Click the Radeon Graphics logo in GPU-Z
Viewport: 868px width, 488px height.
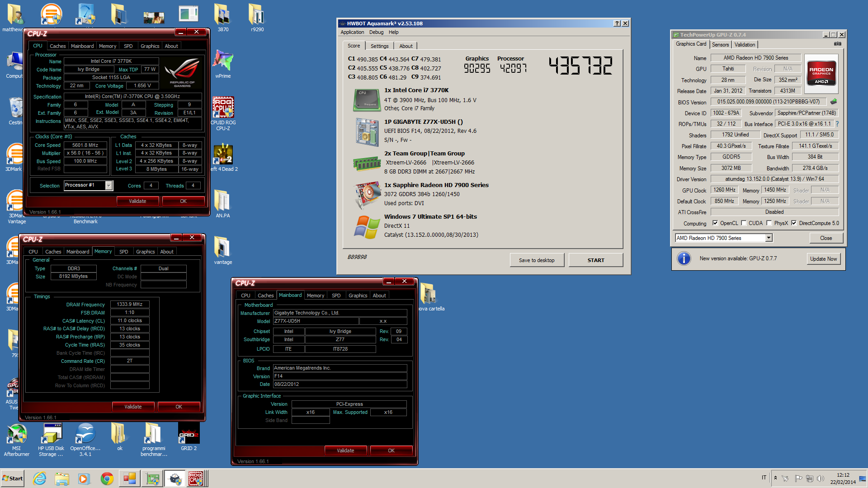click(821, 74)
